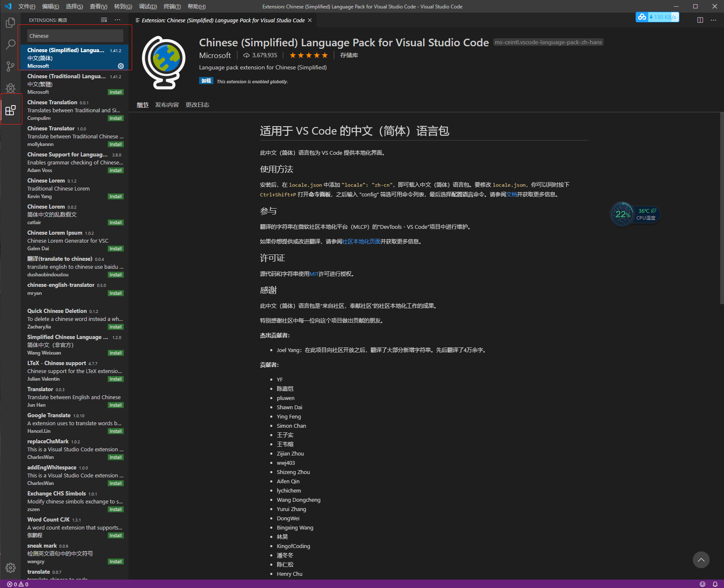
Task: Switch to the 更改日志 tab
Action: point(197,105)
